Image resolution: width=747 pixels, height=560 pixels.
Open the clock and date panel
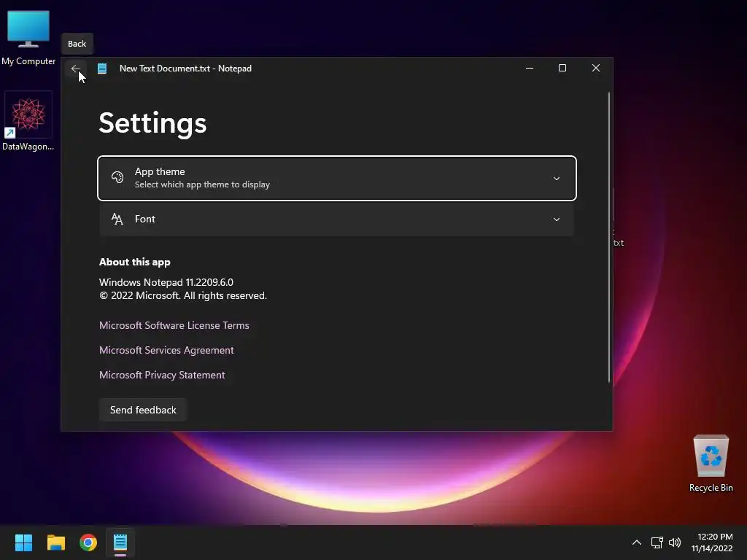click(712, 542)
